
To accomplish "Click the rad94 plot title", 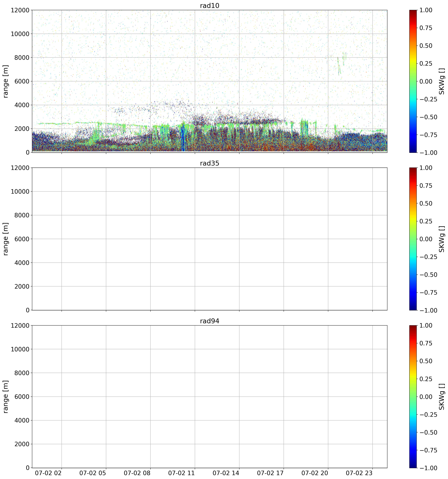I will tap(209, 321).
